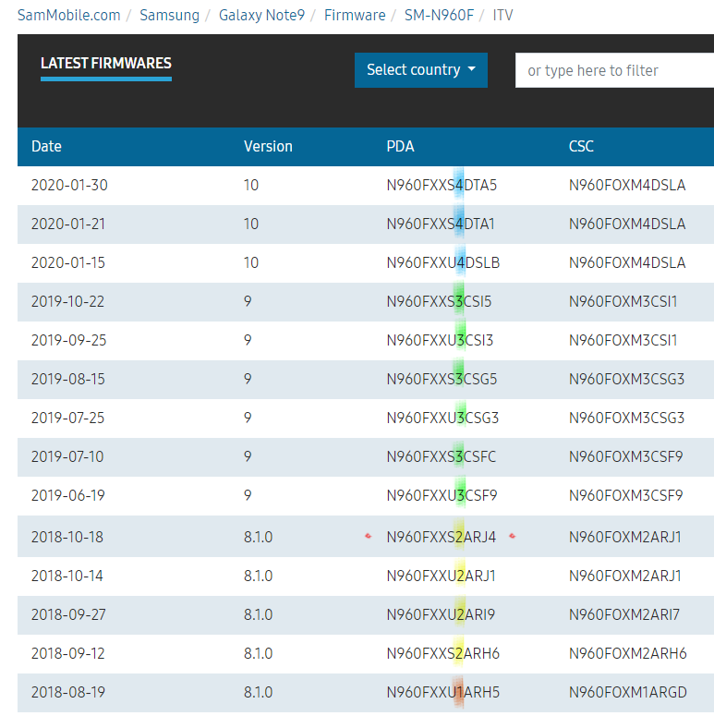The height and width of the screenshot is (728, 714).
Task: Select the 2018-08-19 date cell
Action: tap(68, 692)
